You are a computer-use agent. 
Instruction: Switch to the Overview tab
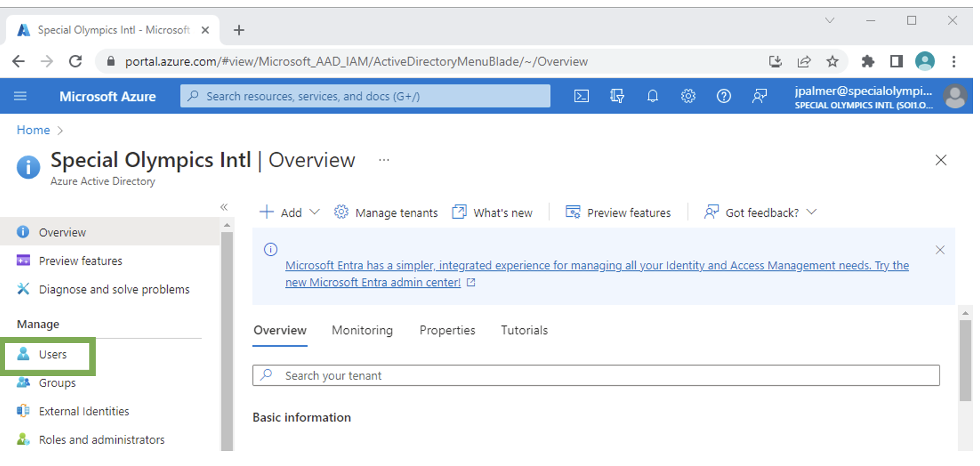pyautogui.click(x=280, y=330)
